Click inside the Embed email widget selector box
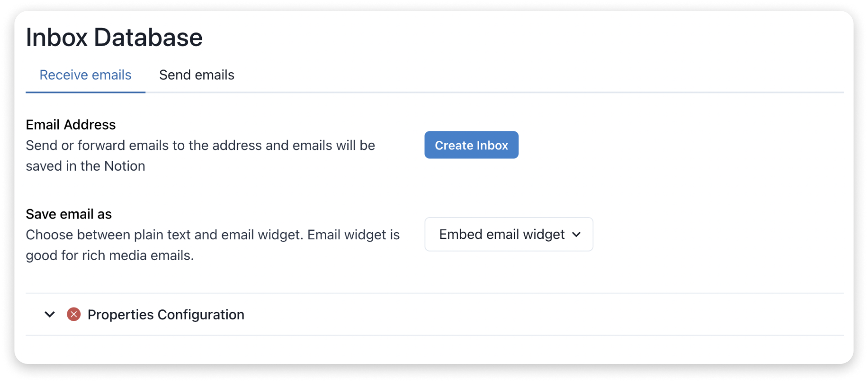868x382 pixels. point(508,234)
